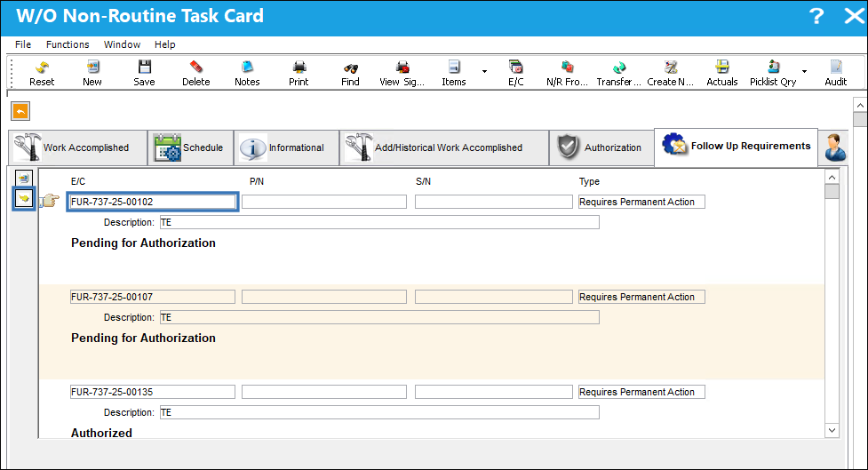The height and width of the screenshot is (470, 868).
Task: Click the Type field of FUR-737-25-00102
Action: point(641,202)
